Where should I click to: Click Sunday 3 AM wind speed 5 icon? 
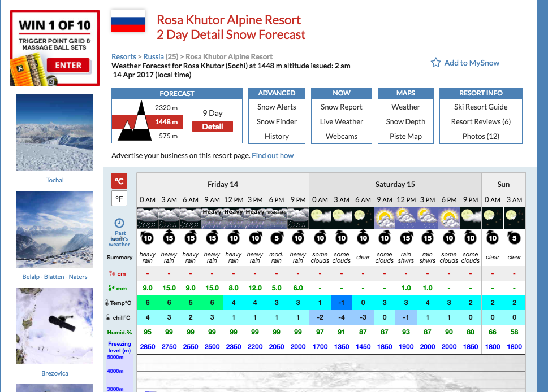point(514,238)
